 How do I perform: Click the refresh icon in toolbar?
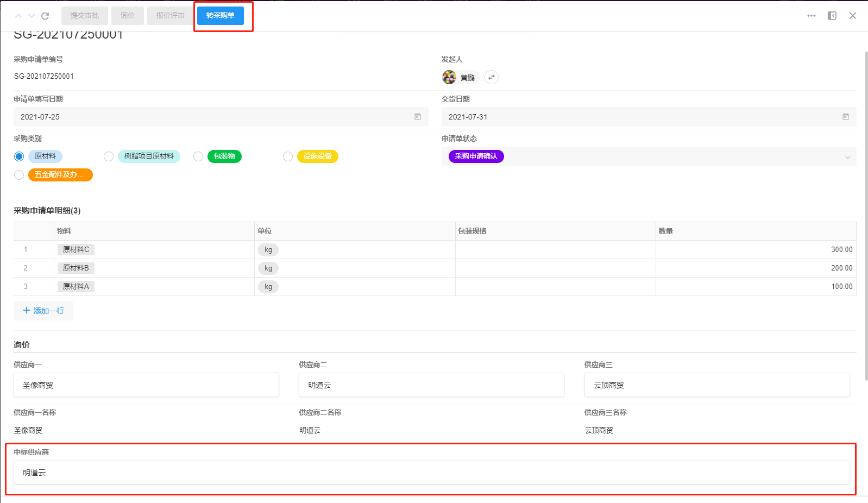click(45, 16)
